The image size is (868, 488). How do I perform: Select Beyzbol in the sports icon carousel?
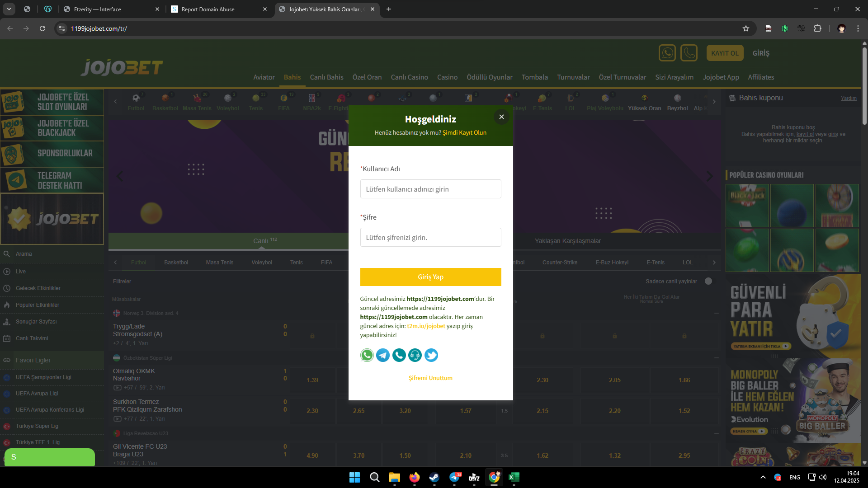pyautogui.click(x=678, y=102)
